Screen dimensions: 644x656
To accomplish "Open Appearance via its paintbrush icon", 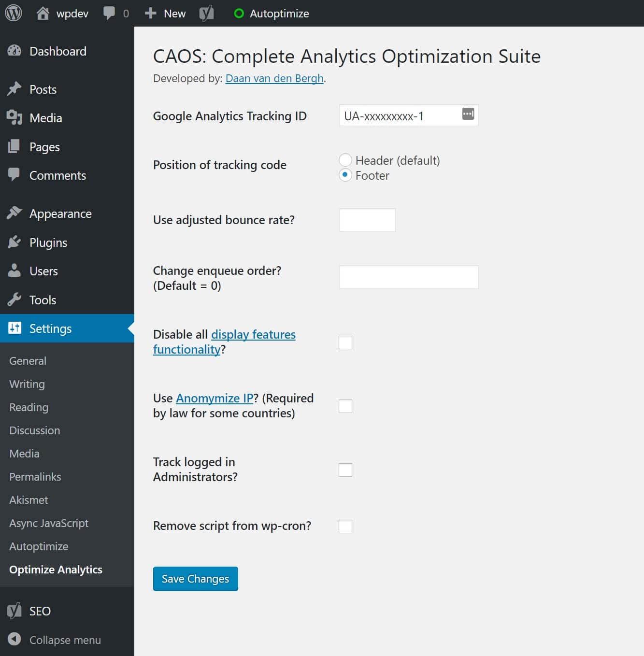I will tap(14, 213).
